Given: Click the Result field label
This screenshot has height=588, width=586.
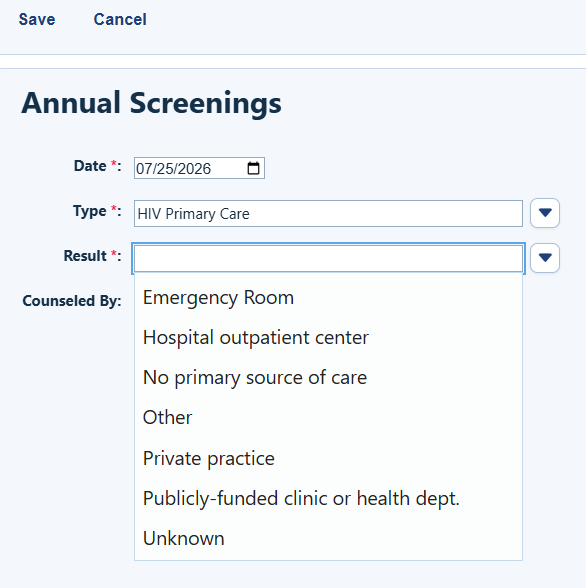Looking at the screenshot, I should click(x=93, y=256).
